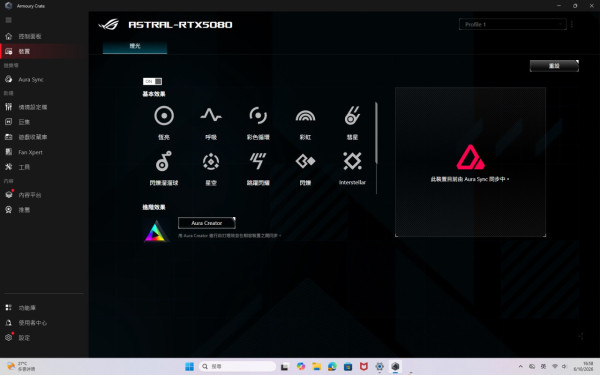Open McAfee from the taskbar
This screenshot has width=600, height=375.
click(364, 366)
